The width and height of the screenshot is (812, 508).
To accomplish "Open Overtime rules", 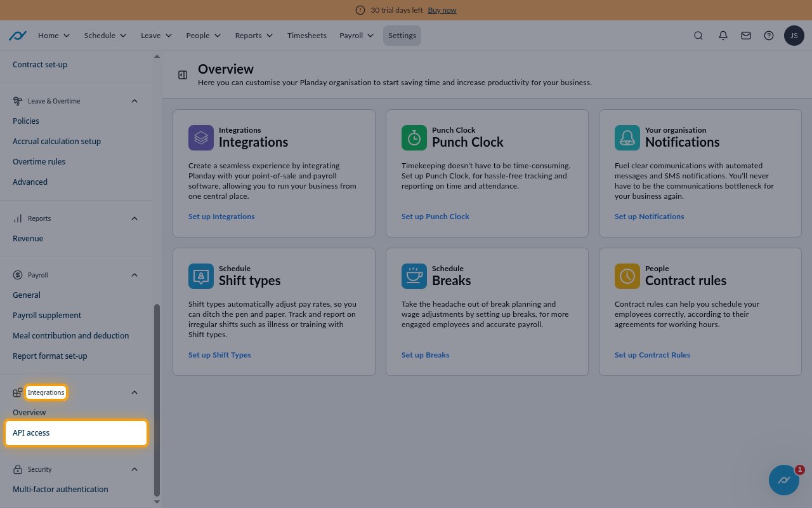I will (39, 161).
